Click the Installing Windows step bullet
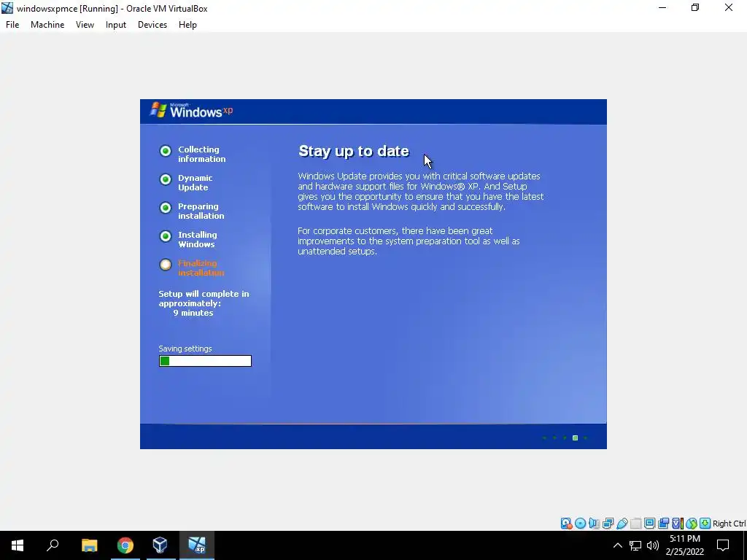The height and width of the screenshot is (560, 747). click(x=166, y=236)
